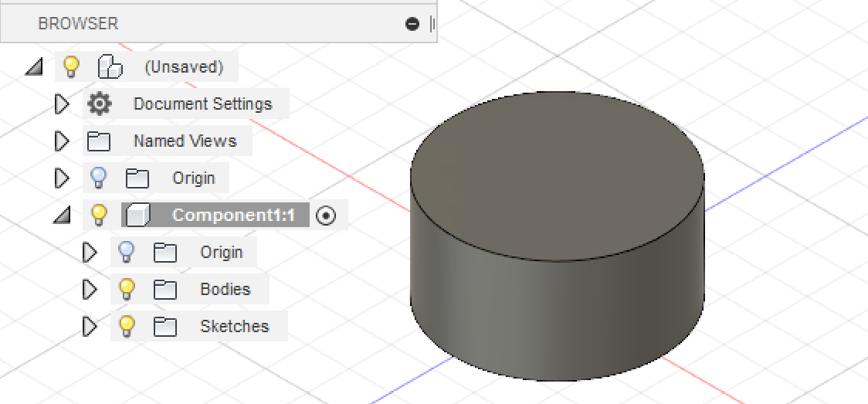
Task: Expand the top-level Origin folder
Action: pos(62,178)
